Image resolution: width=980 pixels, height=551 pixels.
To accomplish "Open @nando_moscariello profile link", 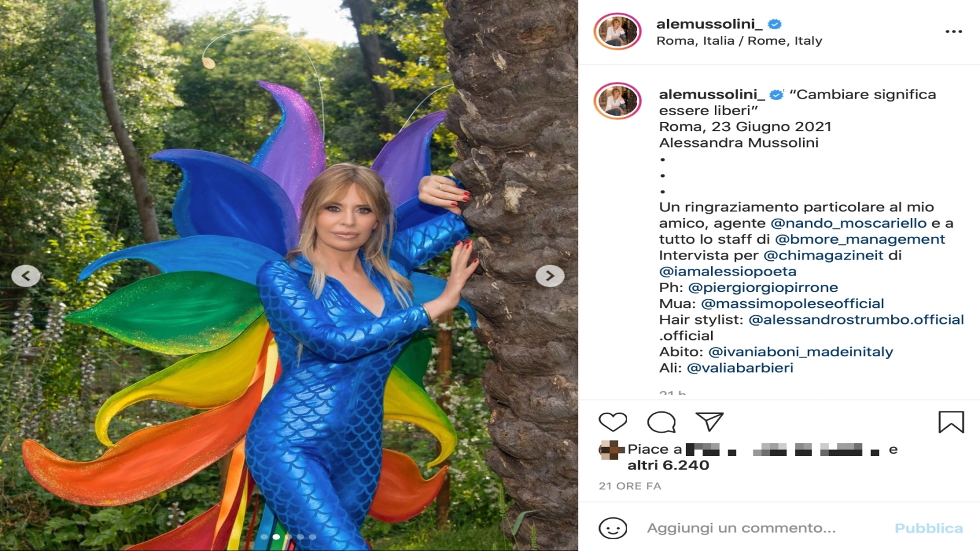I will point(848,223).
